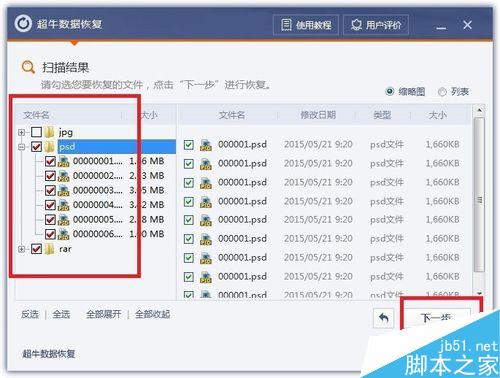
Task: Click the scrollbar up arrow in file list
Action: point(479,110)
